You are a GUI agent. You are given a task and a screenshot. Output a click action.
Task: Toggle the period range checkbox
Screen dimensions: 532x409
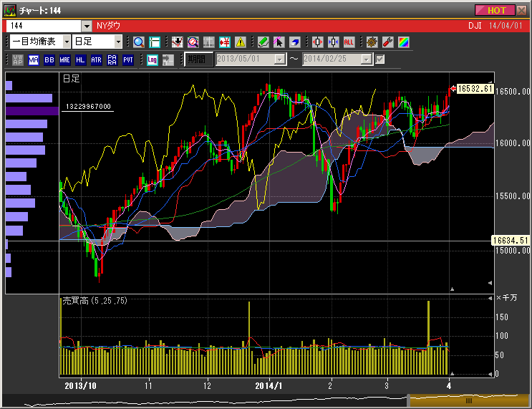[x=380, y=59]
